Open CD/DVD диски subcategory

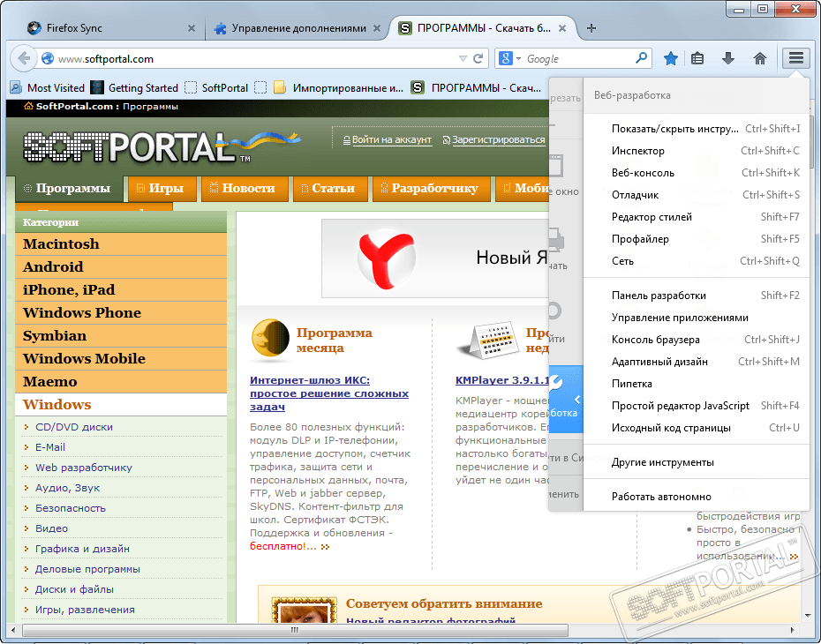click(x=74, y=427)
